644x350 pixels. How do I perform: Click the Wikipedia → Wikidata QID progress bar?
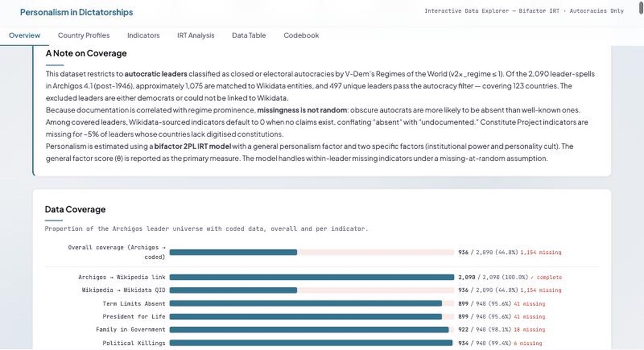coord(311,290)
